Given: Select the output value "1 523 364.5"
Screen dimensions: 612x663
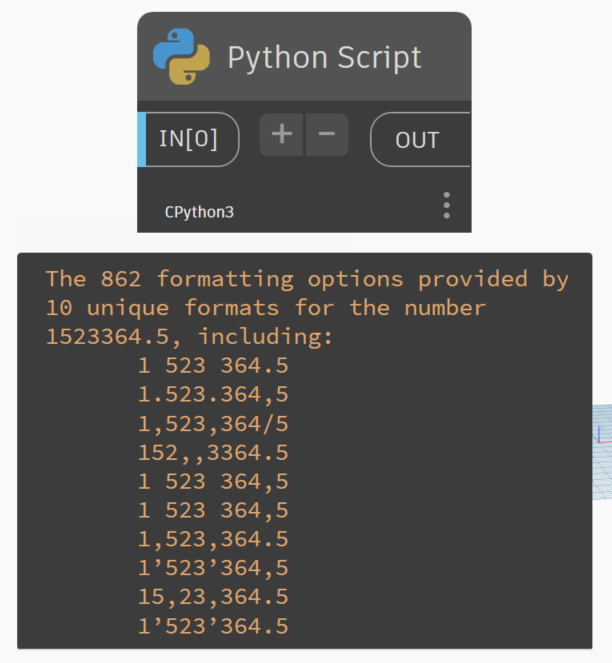Looking at the screenshot, I should 212,367.
